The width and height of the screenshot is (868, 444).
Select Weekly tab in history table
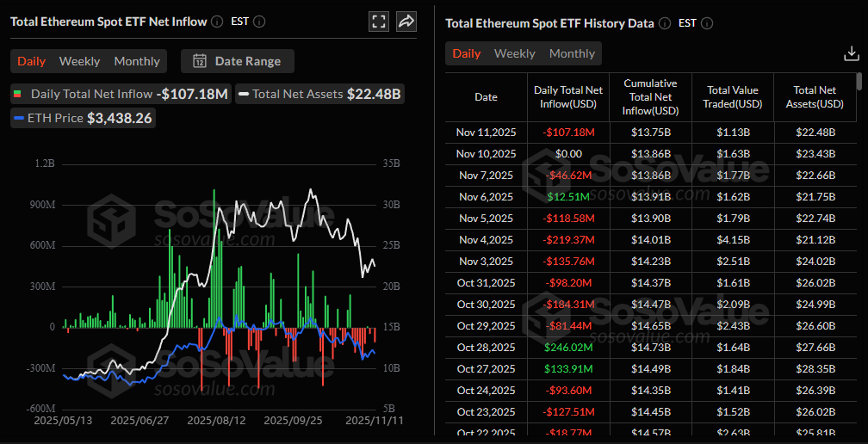[514, 53]
